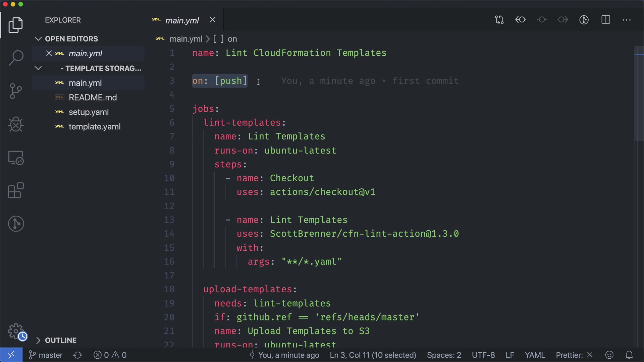This screenshot has height=362, width=644.
Task: Open setup.yaml in the file explorer
Action: tap(89, 112)
